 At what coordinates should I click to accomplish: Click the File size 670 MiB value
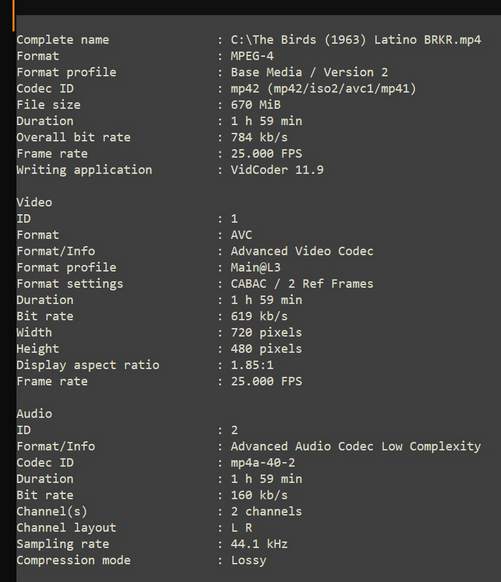pos(255,105)
